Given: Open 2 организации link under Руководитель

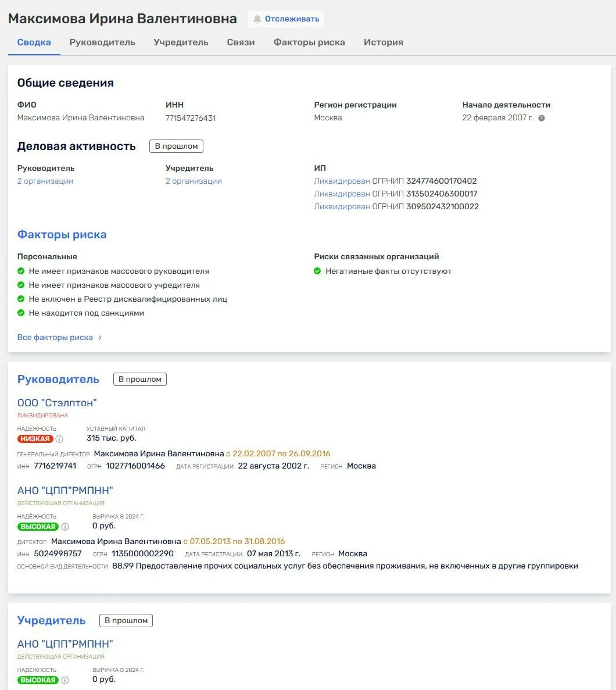Looking at the screenshot, I should click(45, 181).
